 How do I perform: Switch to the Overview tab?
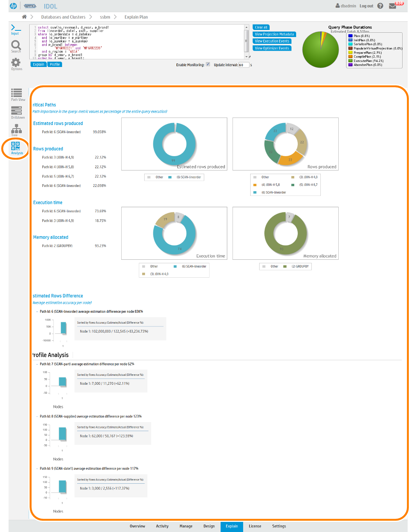[137, 526]
